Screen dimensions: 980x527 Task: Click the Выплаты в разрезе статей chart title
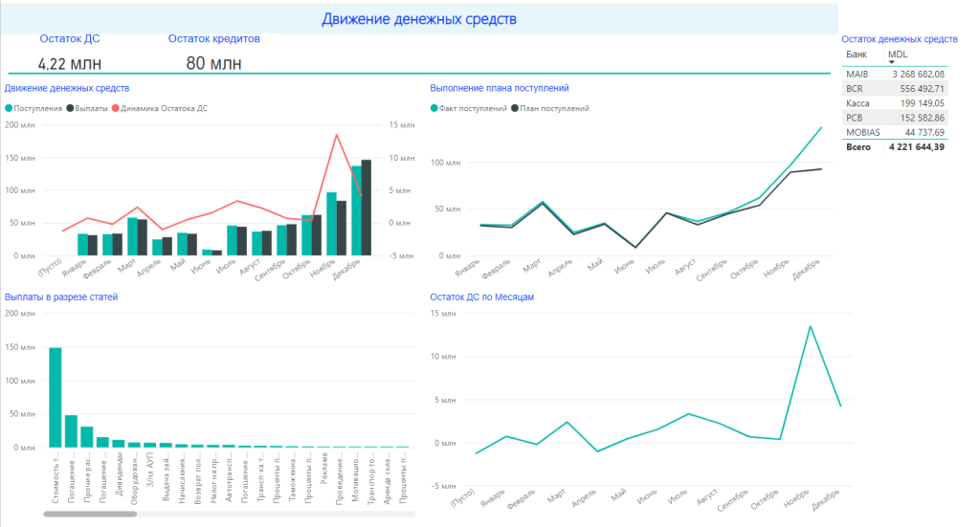coord(61,297)
